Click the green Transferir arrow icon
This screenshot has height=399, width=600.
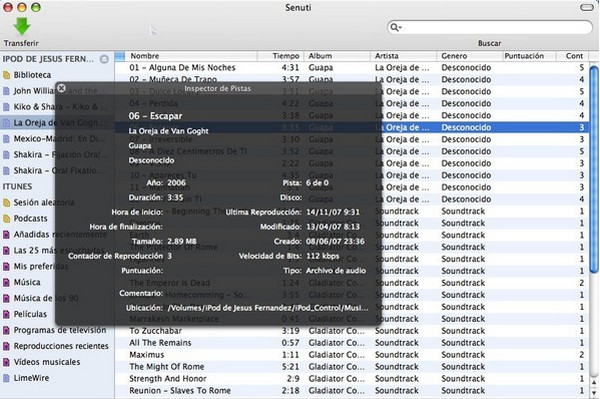click(21, 26)
